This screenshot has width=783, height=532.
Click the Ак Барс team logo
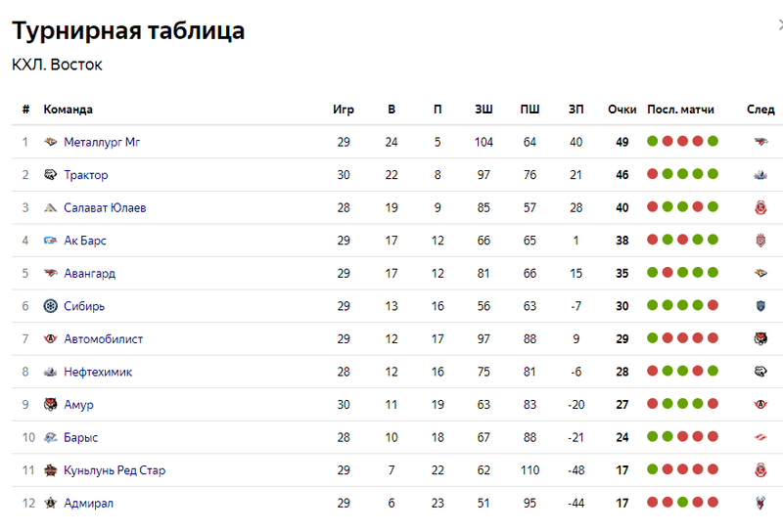pos(51,241)
